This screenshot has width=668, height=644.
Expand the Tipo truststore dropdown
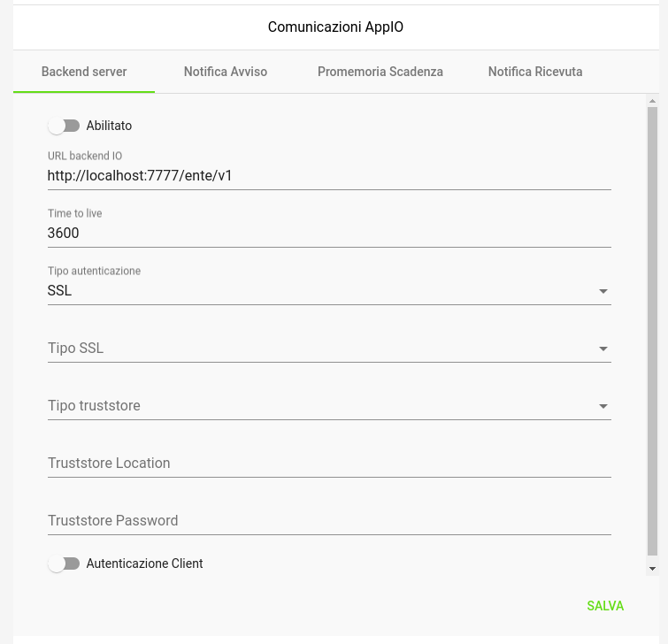coord(329,406)
